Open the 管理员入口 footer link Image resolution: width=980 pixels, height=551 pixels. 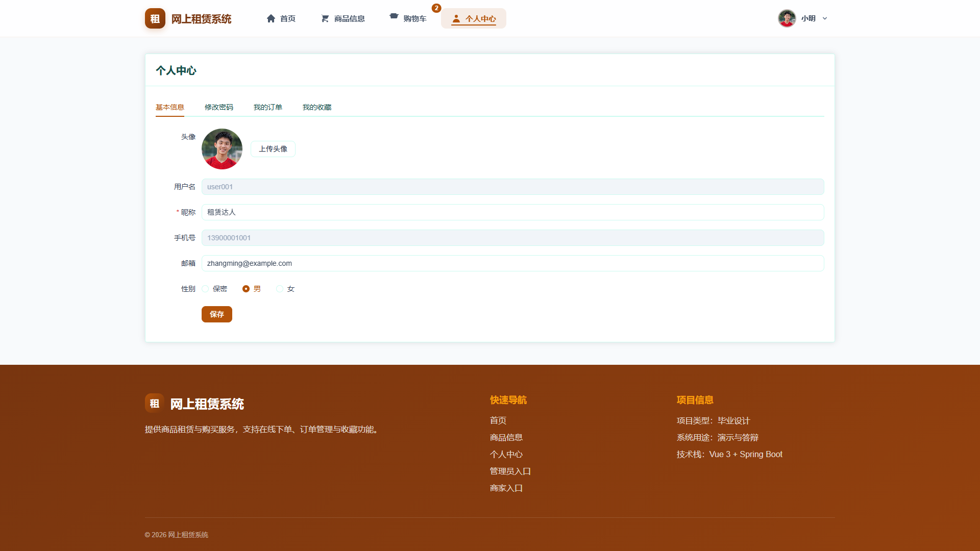(x=510, y=471)
